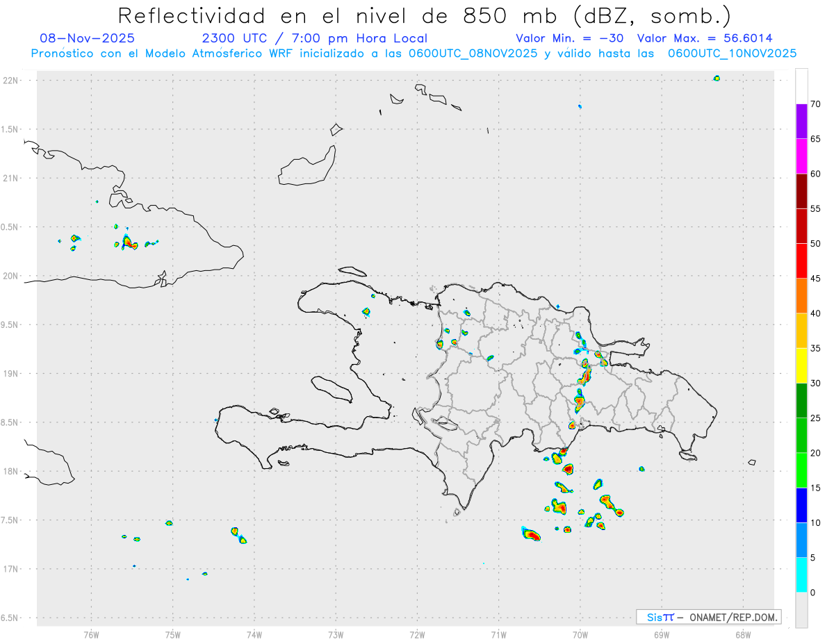This screenshot has height=644, width=834.
Task: Click the '21N' latitude label
Action: tap(10, 179)
